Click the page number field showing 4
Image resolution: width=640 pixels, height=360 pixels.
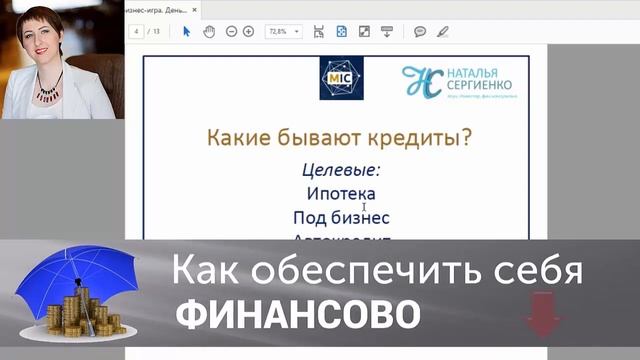tap(136, 31)
